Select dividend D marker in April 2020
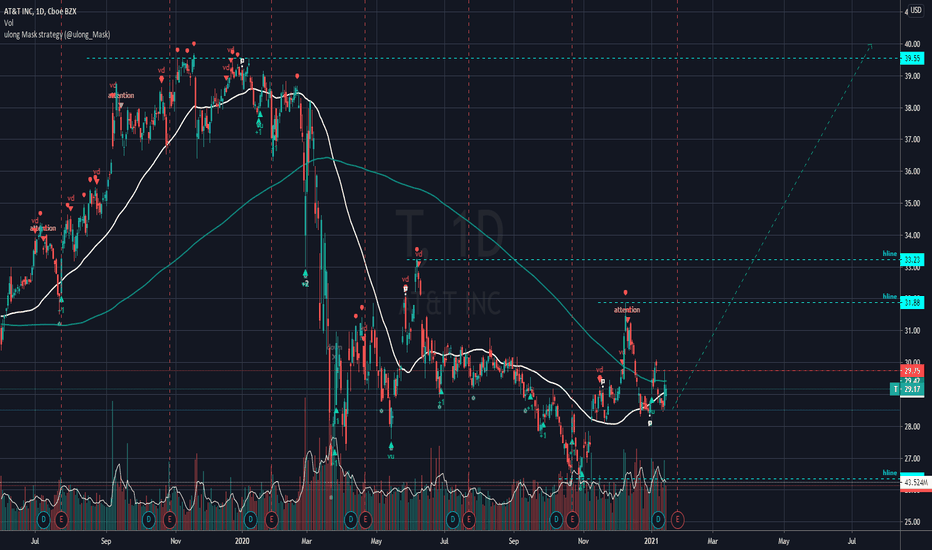 pyautogui.click(x=351, y=520)
